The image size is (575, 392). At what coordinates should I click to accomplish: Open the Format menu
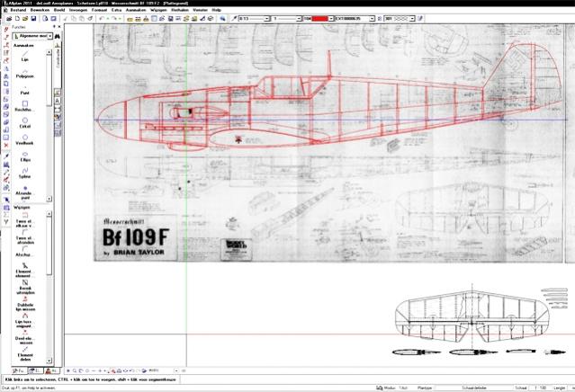(x=99, y=10)
